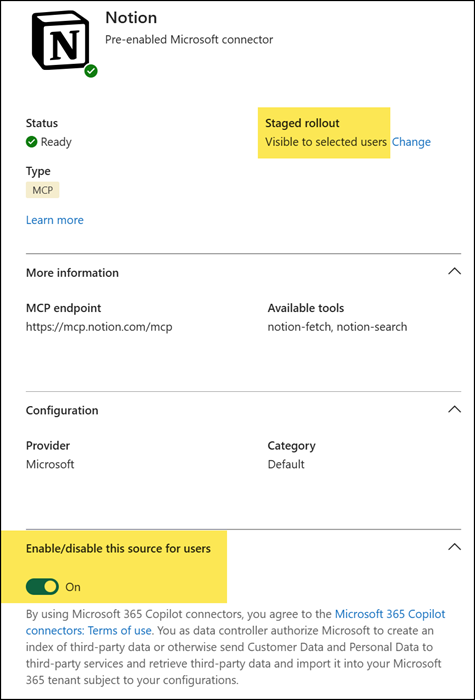Turn off the source toggle switch
The width and height of the screenshot is (475, 700).
tap(43, 587)
